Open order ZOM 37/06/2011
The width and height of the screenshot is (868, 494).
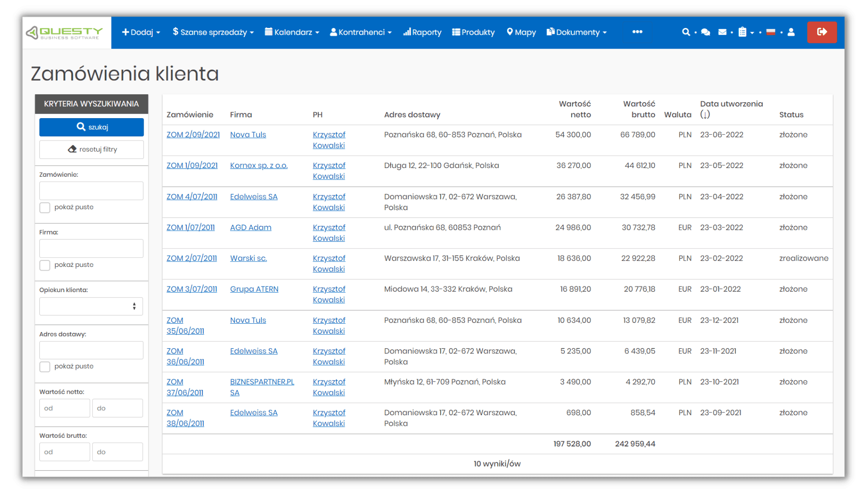[x=185, y=387]
